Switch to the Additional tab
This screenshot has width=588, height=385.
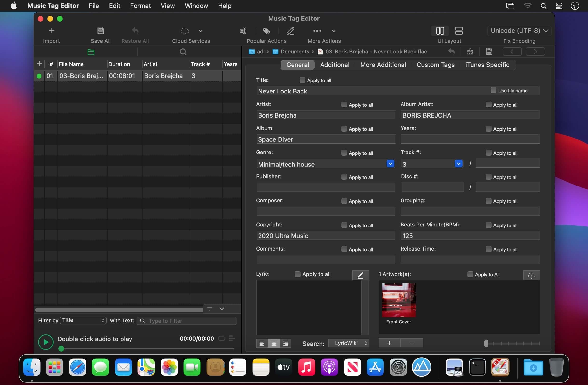(x=335, y=65)
